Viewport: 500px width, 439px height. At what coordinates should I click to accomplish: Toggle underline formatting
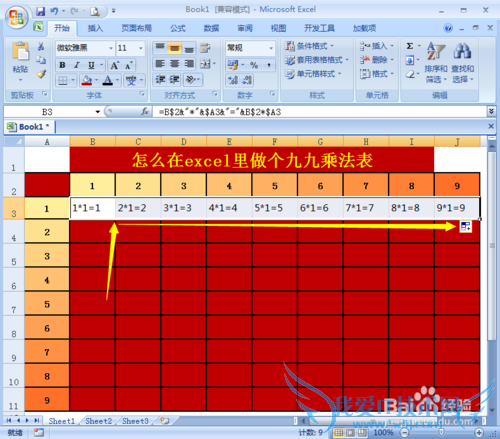(x=91, y=65)
